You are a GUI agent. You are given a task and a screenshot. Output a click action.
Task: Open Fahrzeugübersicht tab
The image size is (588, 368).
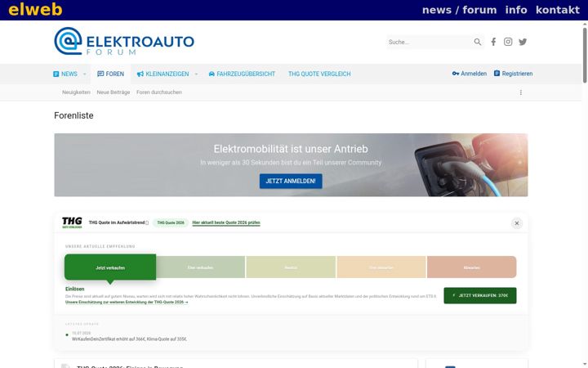coord(242,74)
